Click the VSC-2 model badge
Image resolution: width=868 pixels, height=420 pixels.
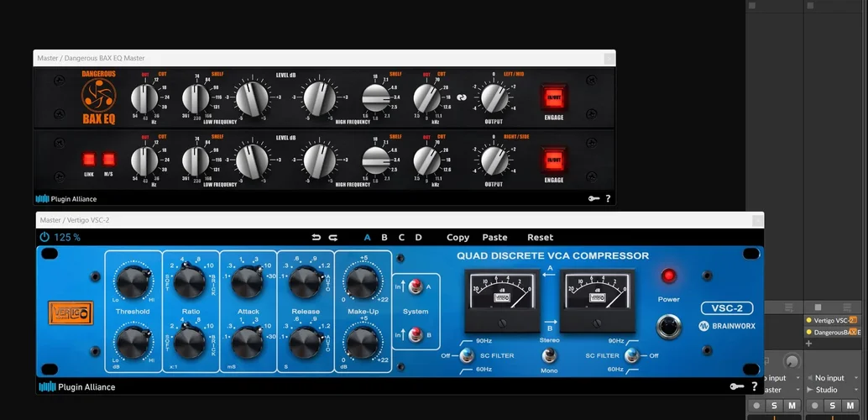click(728, 308)
